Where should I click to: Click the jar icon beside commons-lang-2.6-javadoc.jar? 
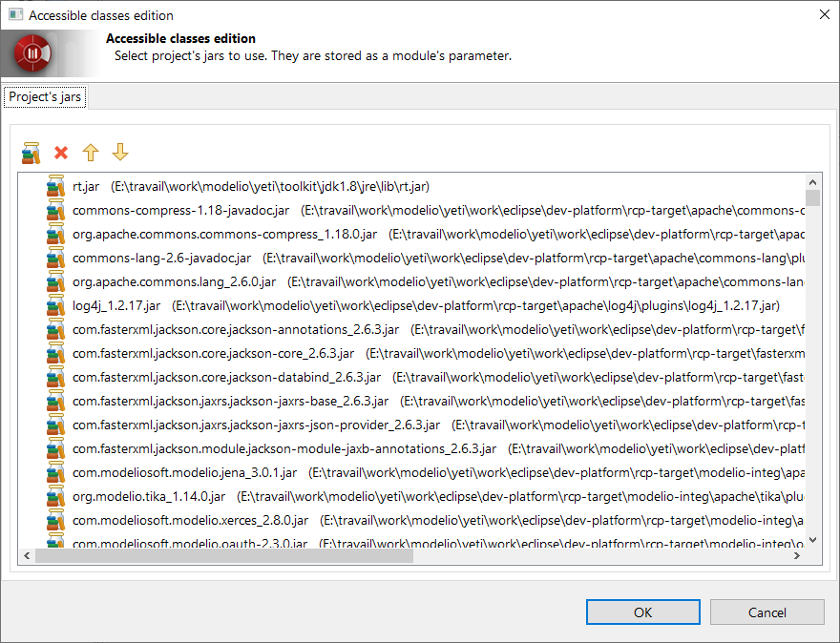point(55,258)
